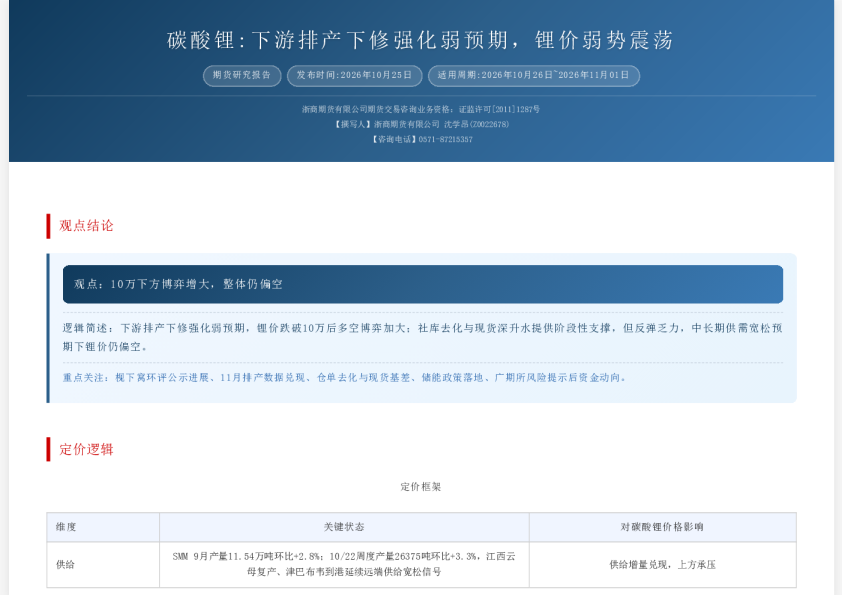
Task: Click the 重点关注 blue note line
Action: (x=344, y=378)
